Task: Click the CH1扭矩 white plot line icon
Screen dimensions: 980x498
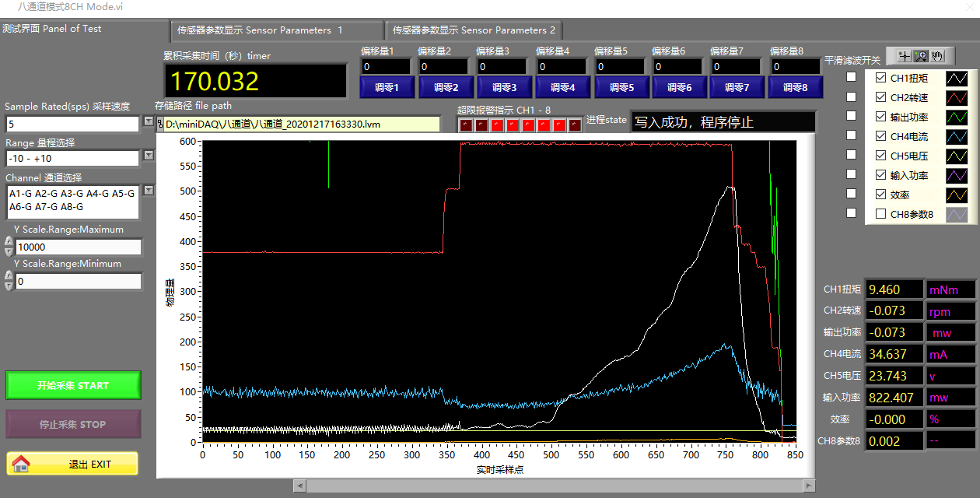Action: coord(957,78)
